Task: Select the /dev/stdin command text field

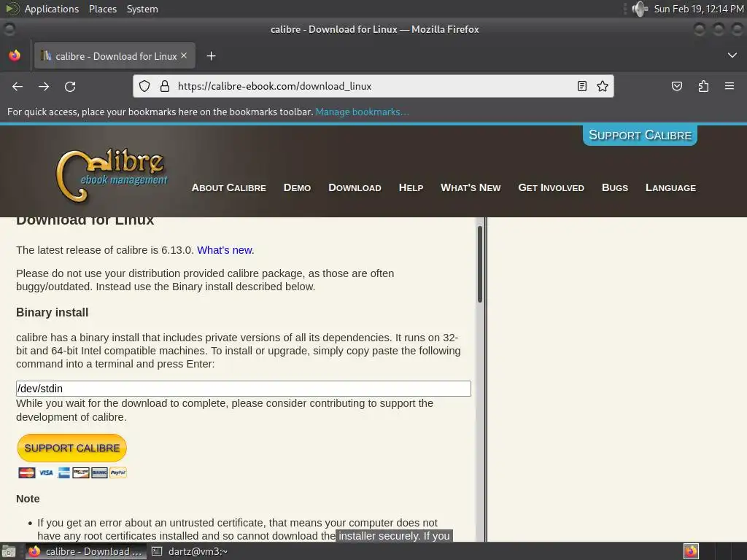Action: click(244, 389)
